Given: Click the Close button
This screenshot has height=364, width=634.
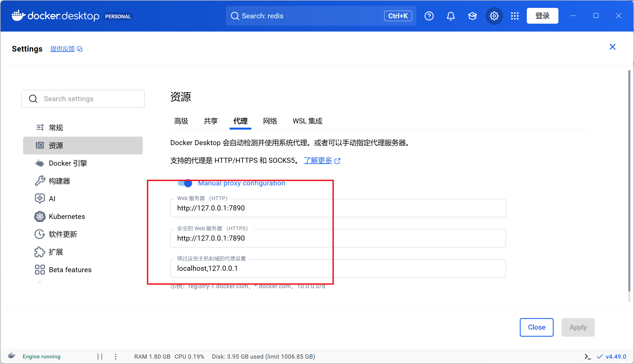Looking at the screenshot, I should coord(536,327).
